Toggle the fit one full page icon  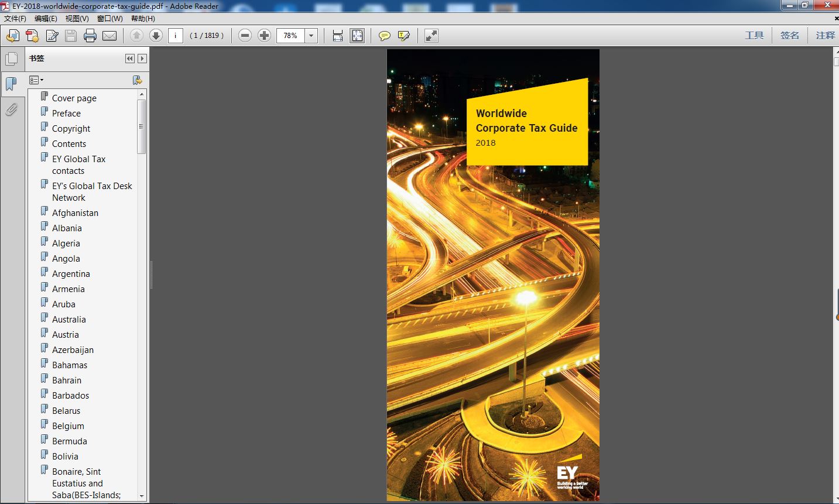357,36
